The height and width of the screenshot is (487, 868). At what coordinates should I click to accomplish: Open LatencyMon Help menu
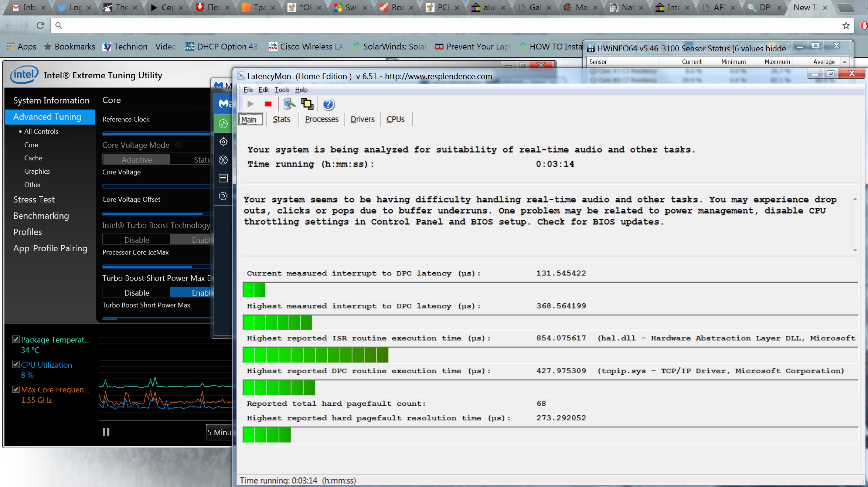point(301,90)
